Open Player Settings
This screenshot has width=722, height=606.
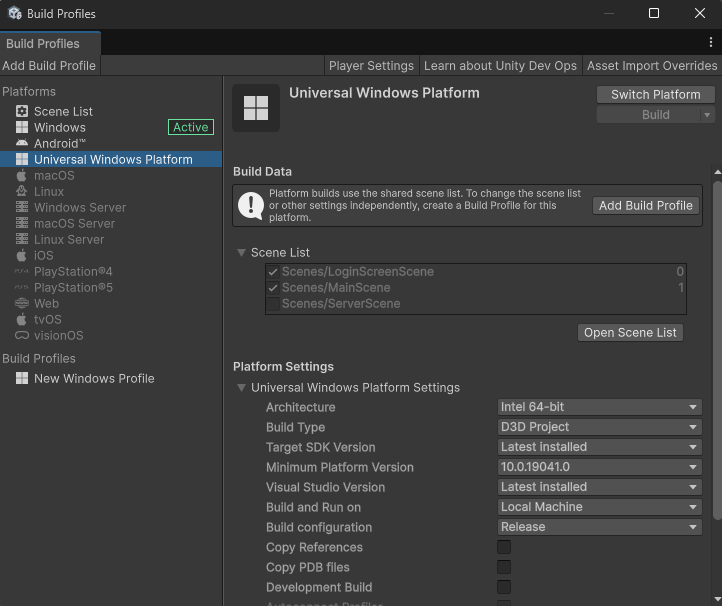371,66
